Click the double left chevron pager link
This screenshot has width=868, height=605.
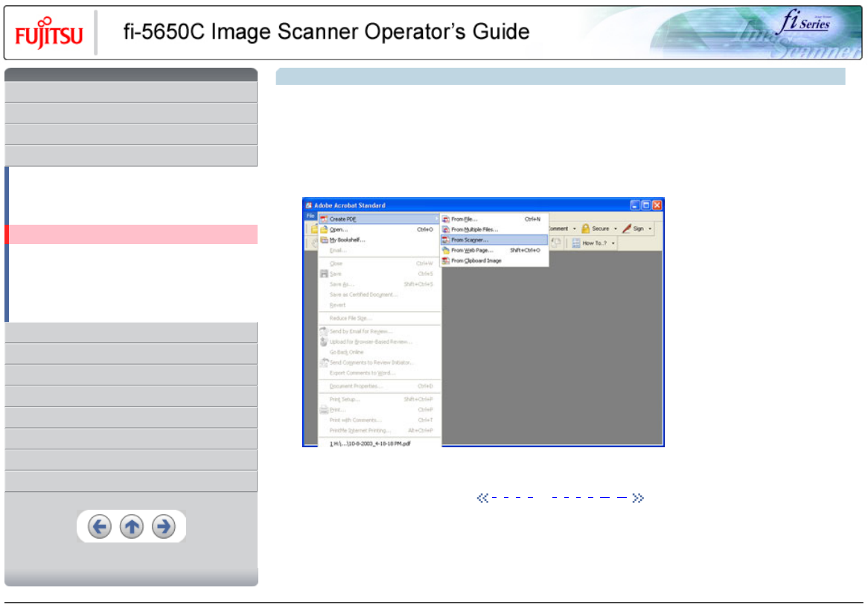tap(482, 498)
